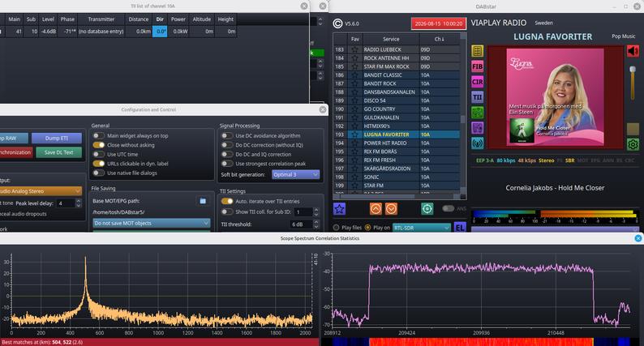644x346 pixels.
Task: Click the Sub ID input field
Action: click(304, 211)
